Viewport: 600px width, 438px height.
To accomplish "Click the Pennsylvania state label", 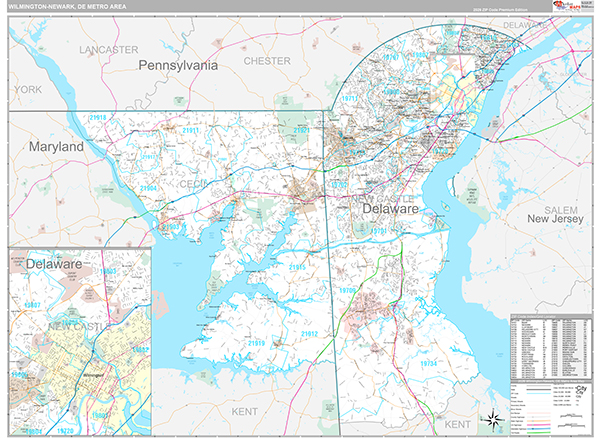I will (177, 65).
